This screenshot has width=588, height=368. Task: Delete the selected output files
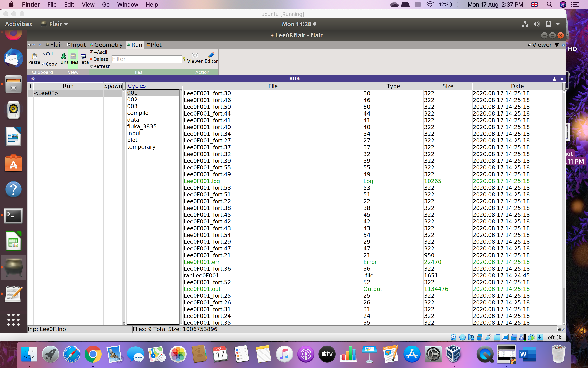[99, 59]
